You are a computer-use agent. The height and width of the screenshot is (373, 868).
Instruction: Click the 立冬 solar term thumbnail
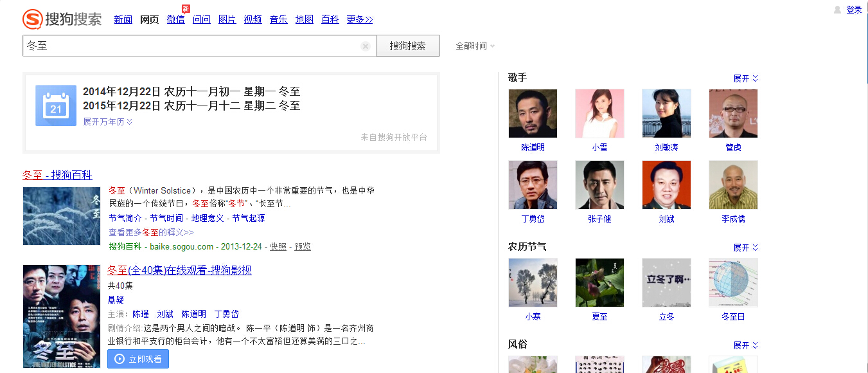(x=666, y=282)
